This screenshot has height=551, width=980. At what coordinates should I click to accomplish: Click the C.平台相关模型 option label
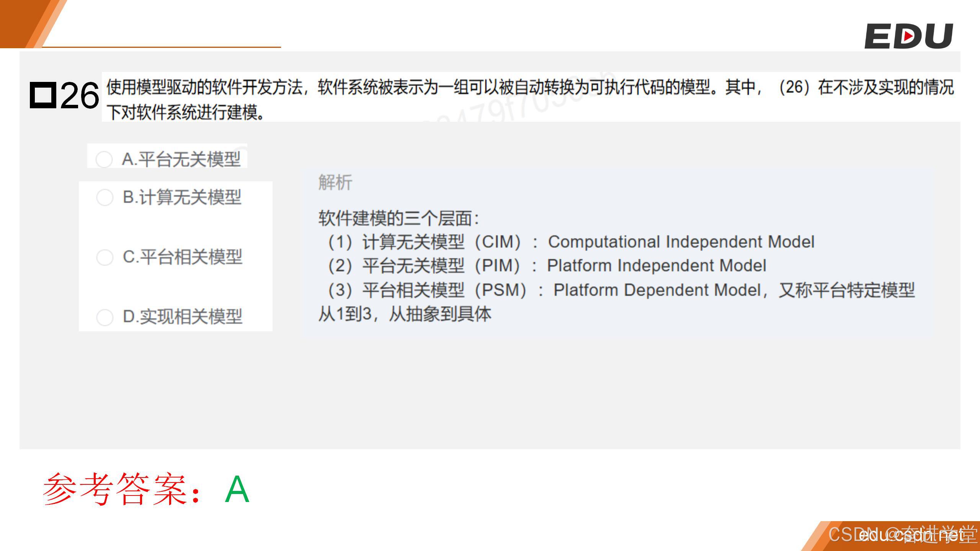pyautogui.click(x=182, y=257)
